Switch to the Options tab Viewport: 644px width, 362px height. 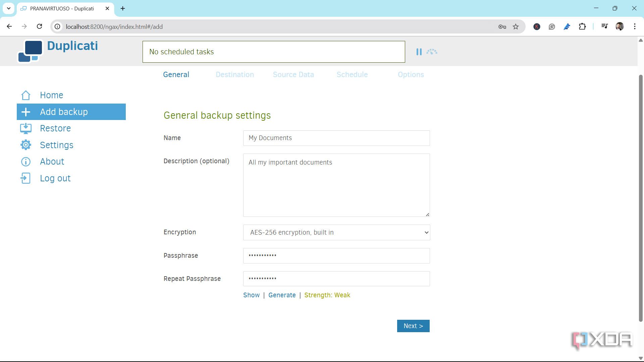pos(411,74)
